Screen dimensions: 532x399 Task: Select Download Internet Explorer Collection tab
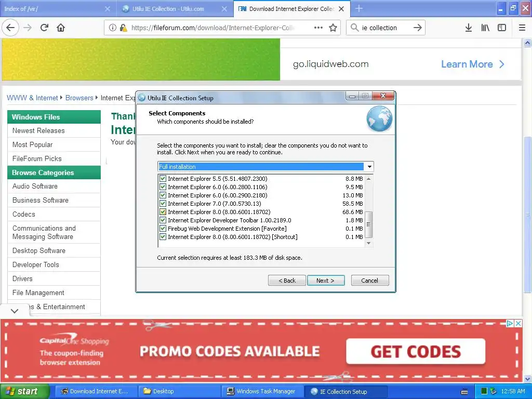pyautogui.click(x=292, y=9)
